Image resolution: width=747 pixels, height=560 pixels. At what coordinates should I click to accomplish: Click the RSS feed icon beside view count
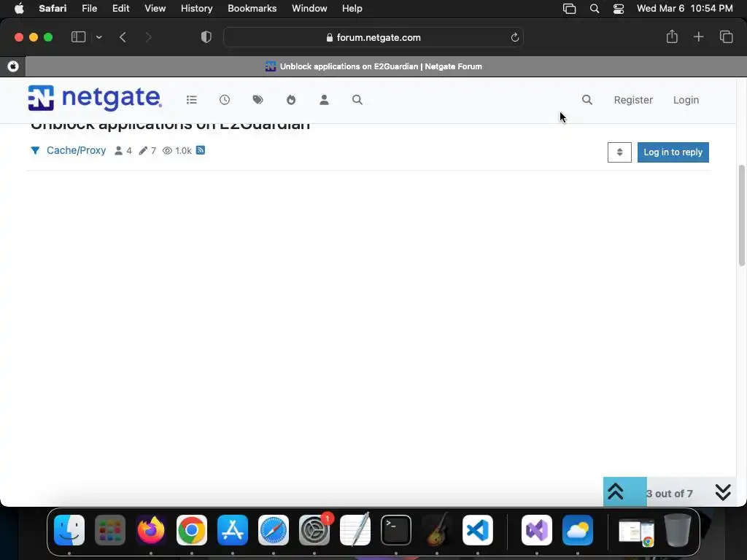click(201, 150)
